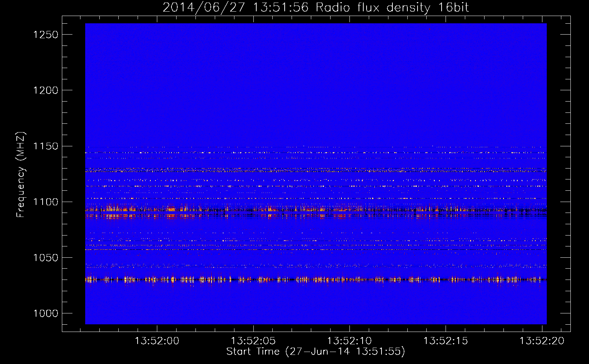Click the 1150 frequency tick label
Image resolution: width=589 pixels, height=364 pixels.
pos(46,146)
